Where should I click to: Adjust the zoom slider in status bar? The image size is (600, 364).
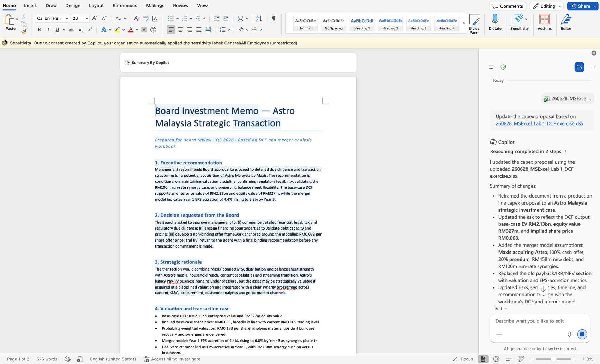tap(553, 359)
